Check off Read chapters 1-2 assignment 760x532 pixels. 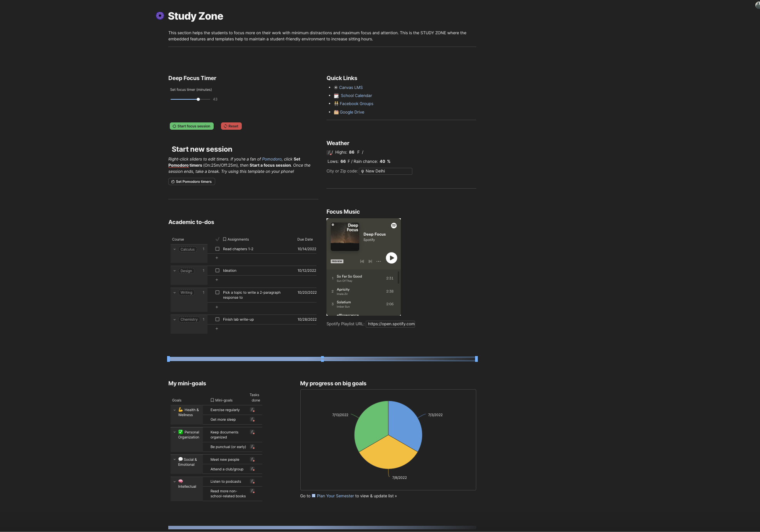pyautogui.click(x=218, y=249)
